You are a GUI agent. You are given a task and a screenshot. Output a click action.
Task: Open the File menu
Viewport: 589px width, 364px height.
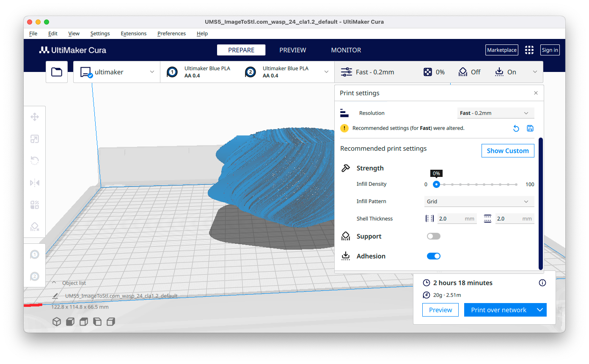tap(33, 33)
